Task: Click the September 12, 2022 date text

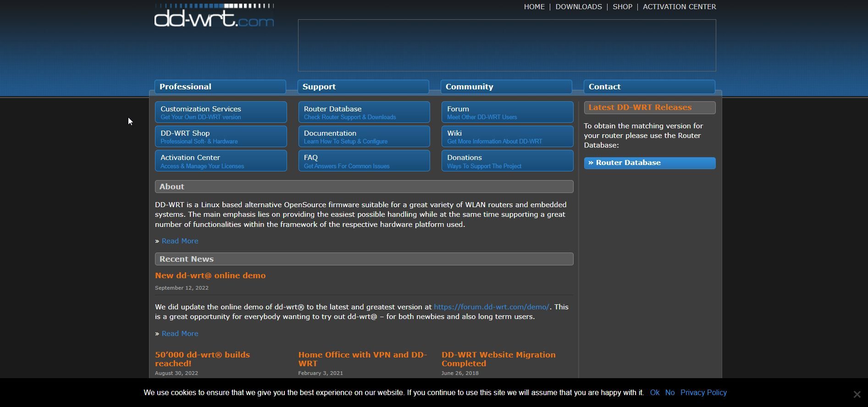Action: coord(182,288)
